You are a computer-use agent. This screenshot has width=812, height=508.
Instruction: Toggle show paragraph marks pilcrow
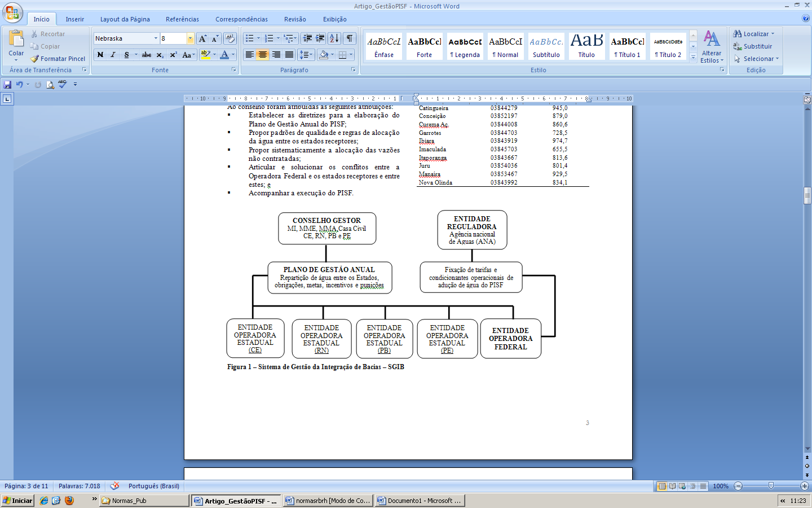point(350,38)
